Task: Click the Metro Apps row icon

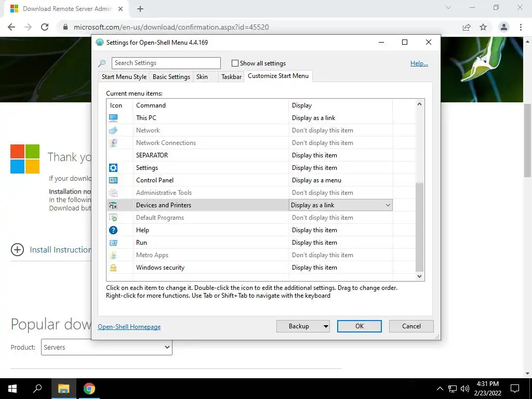Action: coord(113,255)
